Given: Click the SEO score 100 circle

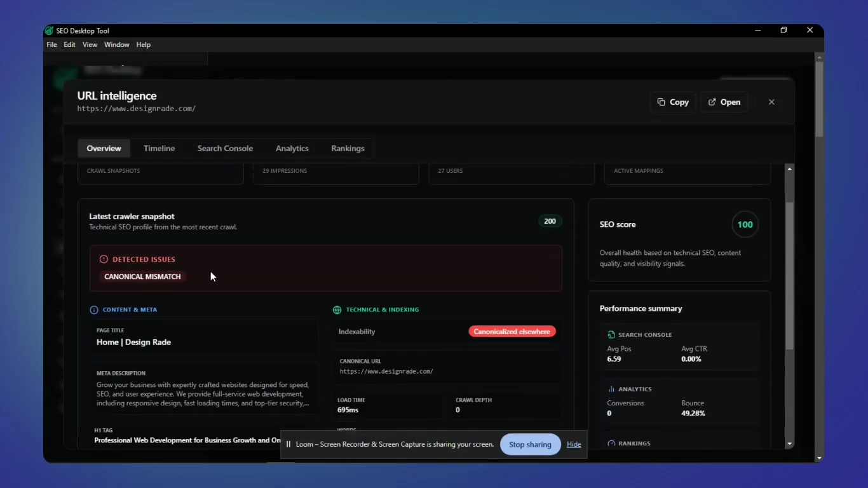Looking at the screenshot, I should [745, 224].
